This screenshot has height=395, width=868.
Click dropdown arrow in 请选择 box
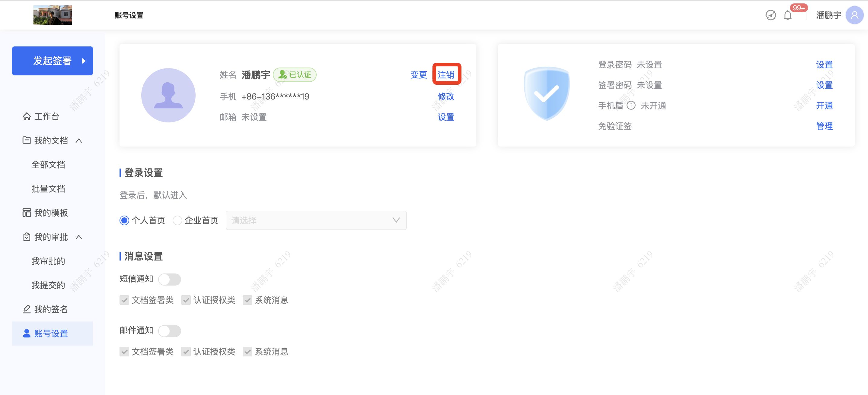click(x=396, y=220)
